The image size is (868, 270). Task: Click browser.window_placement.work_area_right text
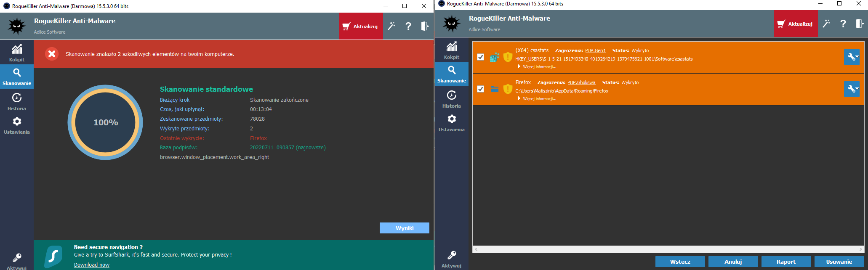click(214, 157)
